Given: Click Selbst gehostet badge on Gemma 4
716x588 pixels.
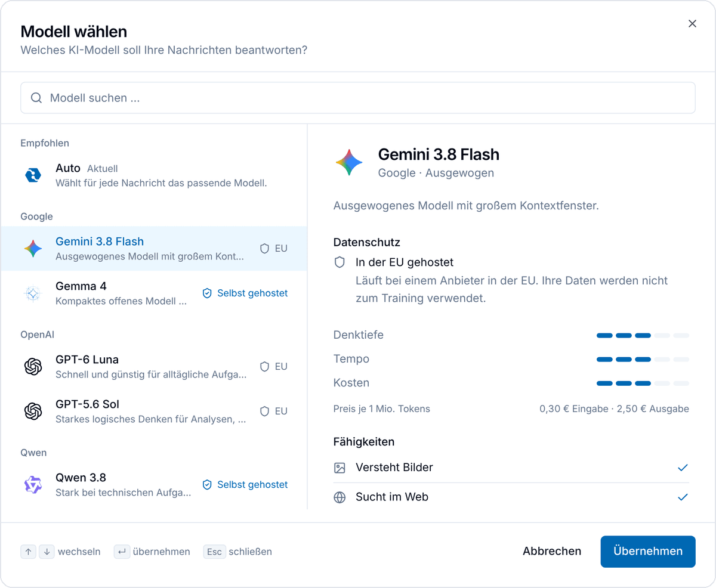Looking at the screenshot, I should [245, 293].
